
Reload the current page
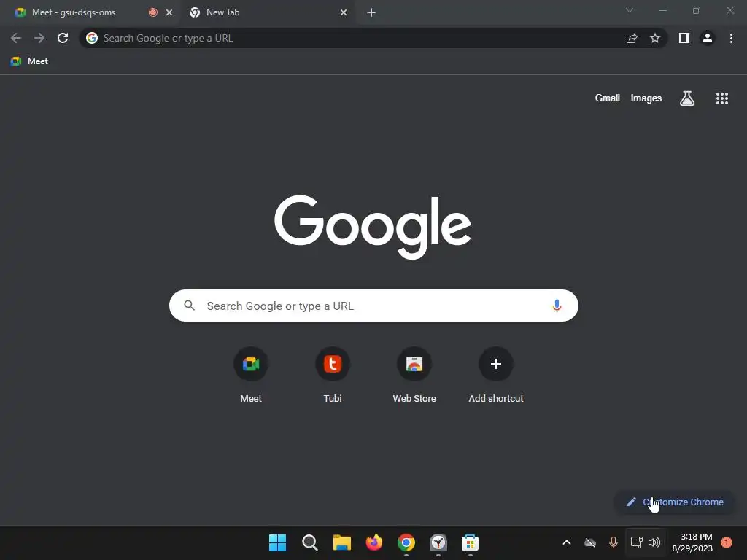pyautogui.click(x=63, y=38)
